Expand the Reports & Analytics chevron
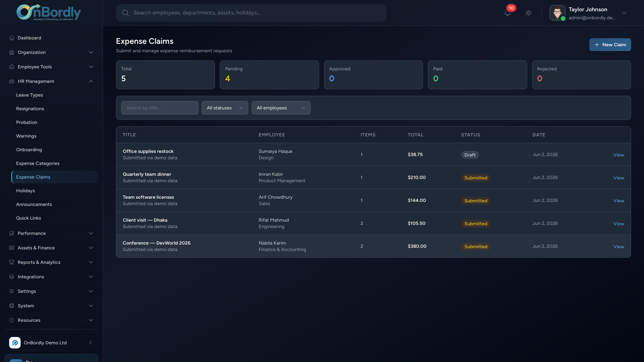Image resolution: width=644 pixels, height=362 pixels. pyautogui.click(x=91, y=262)
